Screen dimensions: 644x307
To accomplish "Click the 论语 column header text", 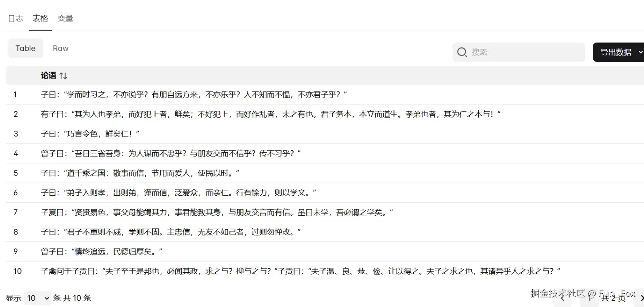I will (48, 76).
